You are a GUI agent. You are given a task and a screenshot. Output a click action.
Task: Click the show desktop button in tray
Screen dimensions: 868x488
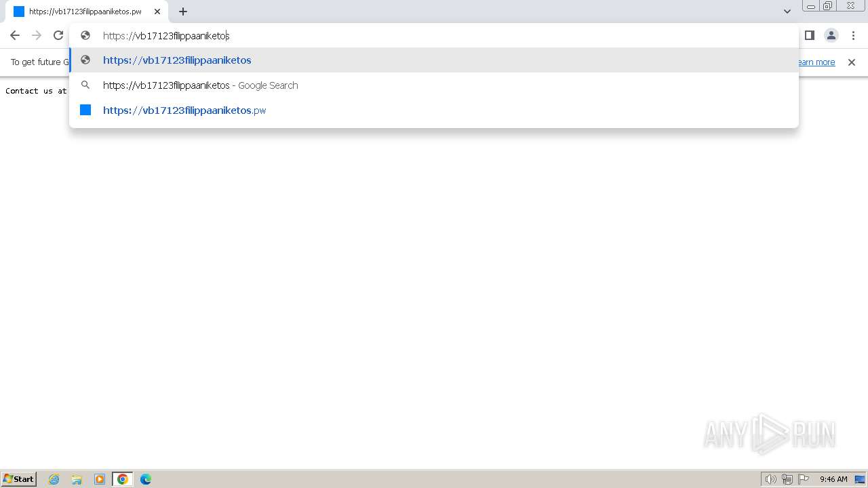pos(860,479)
